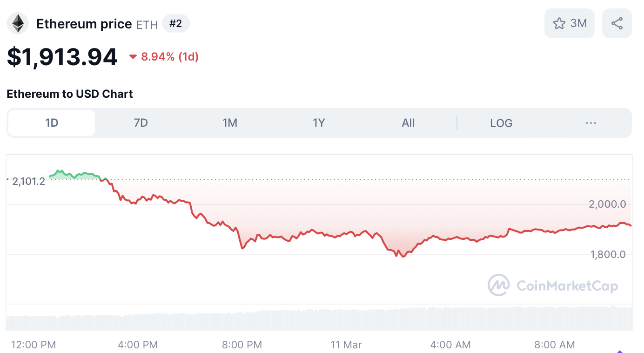The image size is (644, 353).
Task: Click the price line's lowest dip point
Action: pyautogui.click(x=403, y=257)
